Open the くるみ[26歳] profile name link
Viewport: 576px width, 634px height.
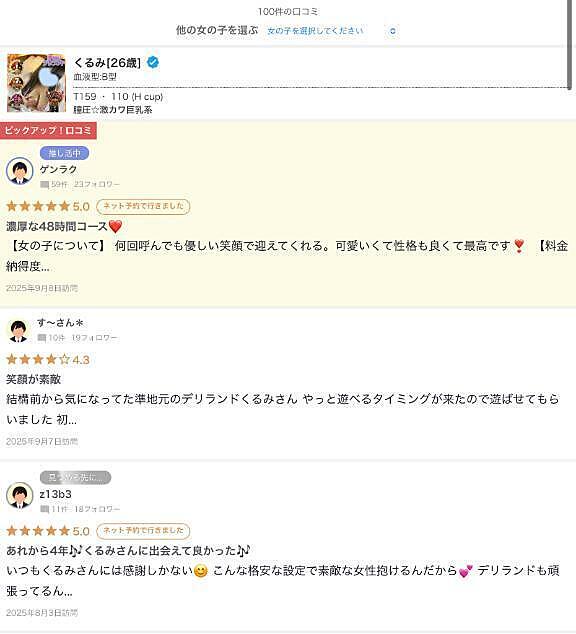(x=107, y=63)
